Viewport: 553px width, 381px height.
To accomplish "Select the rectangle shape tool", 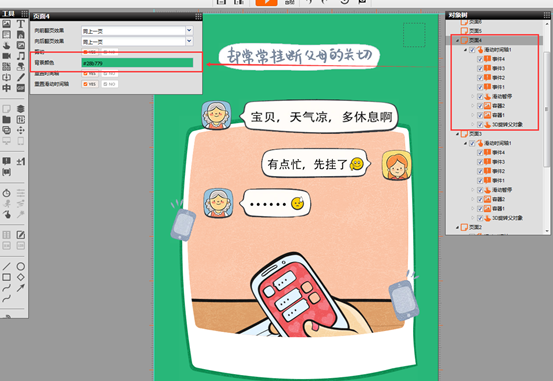I will pyautogui.click(x=6, y=277).
